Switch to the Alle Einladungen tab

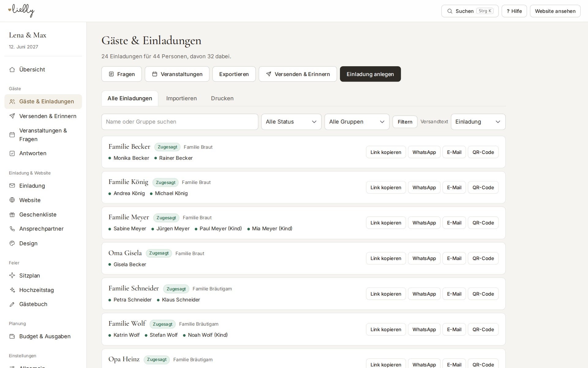pos(130,98)
